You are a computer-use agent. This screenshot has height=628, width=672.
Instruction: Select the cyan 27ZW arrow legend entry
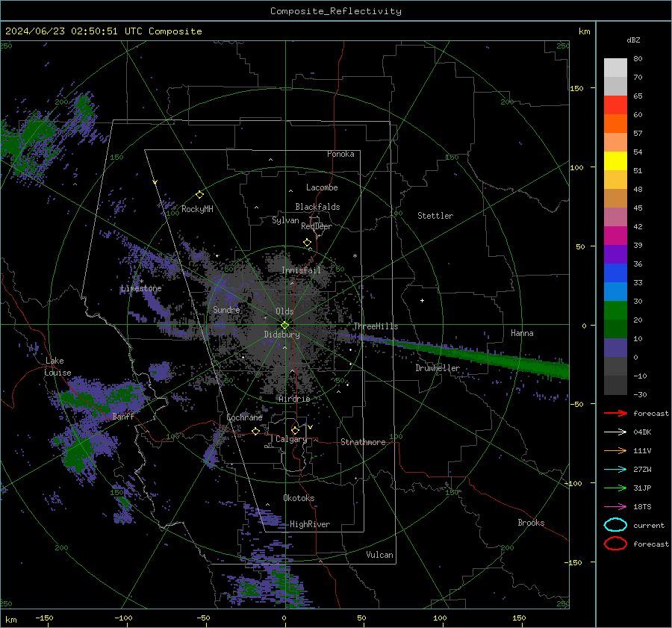click(615, 470)
